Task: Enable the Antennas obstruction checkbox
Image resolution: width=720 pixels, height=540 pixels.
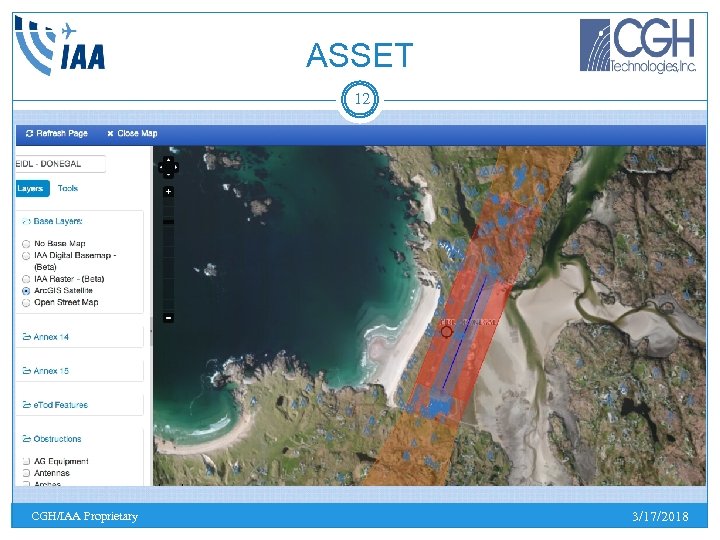Action: (26, 473)
